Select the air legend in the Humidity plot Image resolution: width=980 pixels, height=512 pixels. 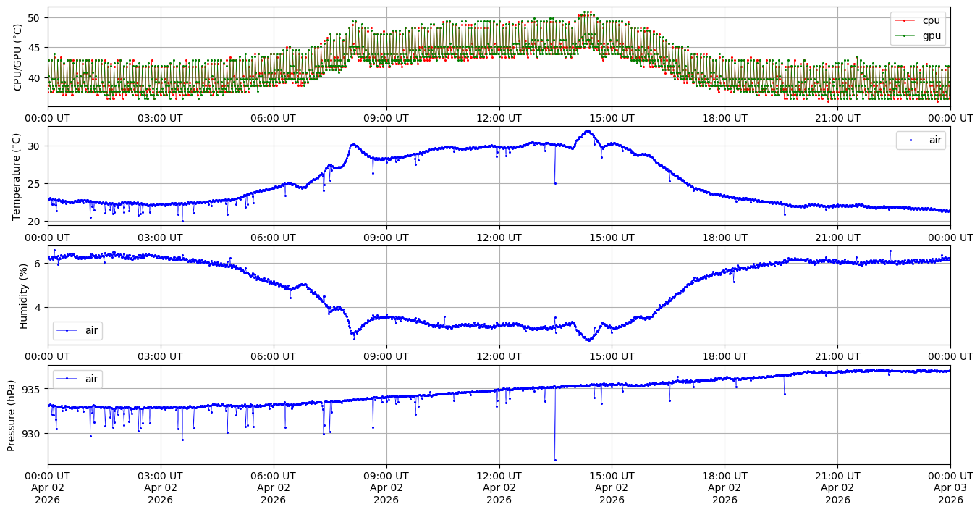(x=91, y=330)
